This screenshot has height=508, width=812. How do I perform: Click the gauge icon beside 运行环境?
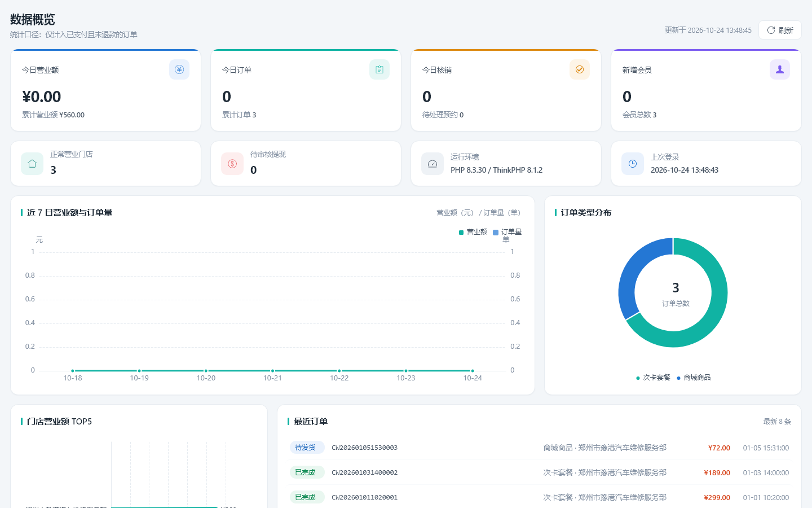click(433, 164)
